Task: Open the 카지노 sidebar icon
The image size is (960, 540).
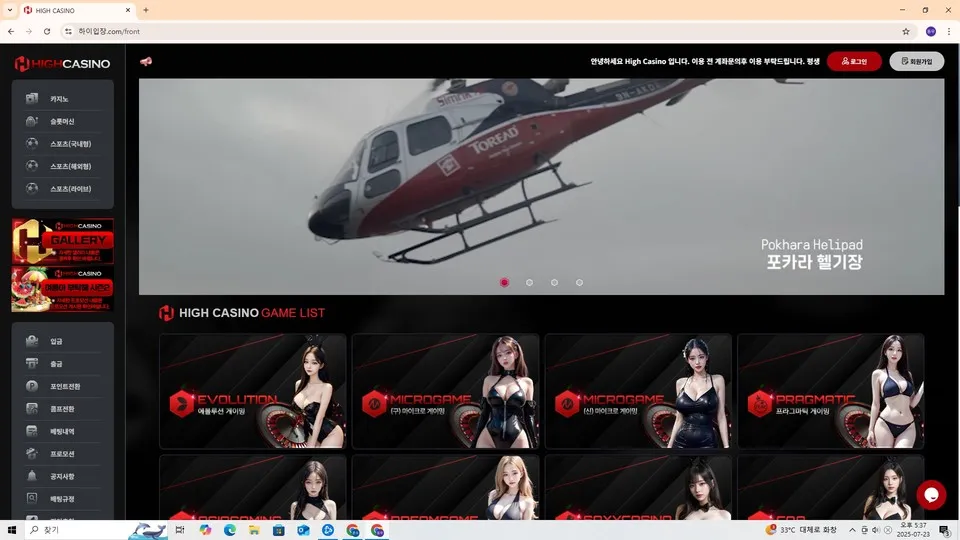Action: [x=32, y=98]
